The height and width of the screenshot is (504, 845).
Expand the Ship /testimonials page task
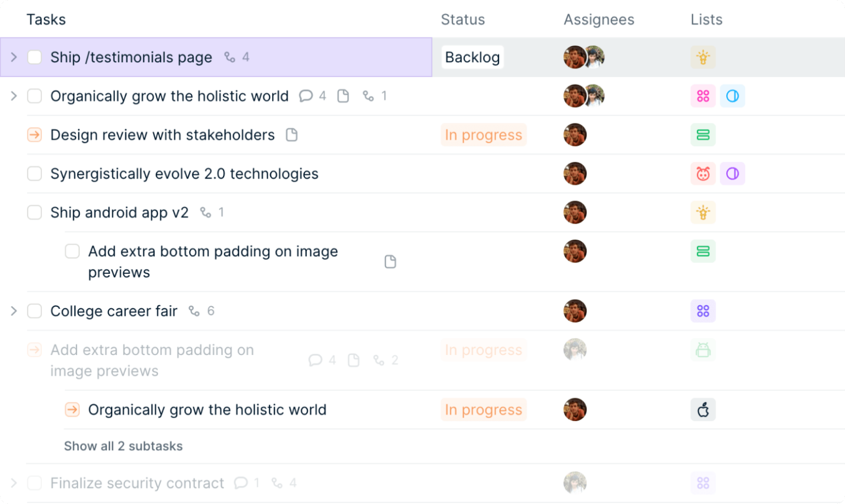pyautogui.click(x=13, y=57)
